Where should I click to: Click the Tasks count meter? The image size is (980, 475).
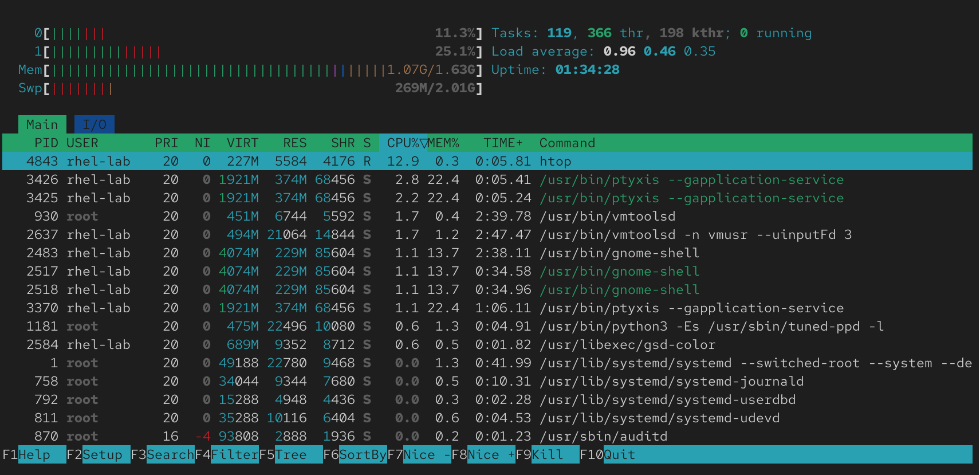(x=652, y=33)
